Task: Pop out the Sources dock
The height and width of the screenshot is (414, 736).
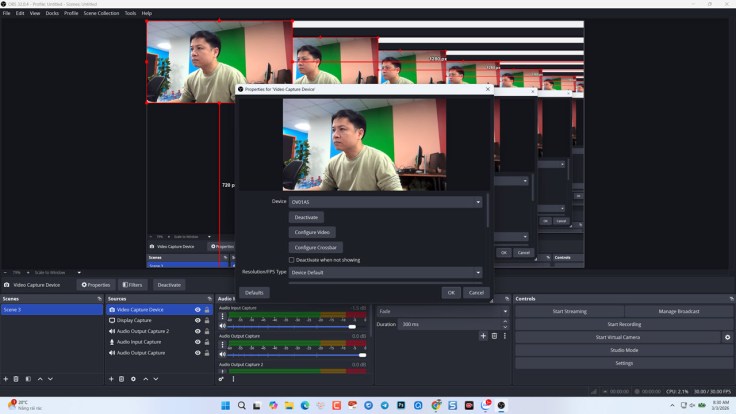Action: pyautogui.click(x=209, y=299)
